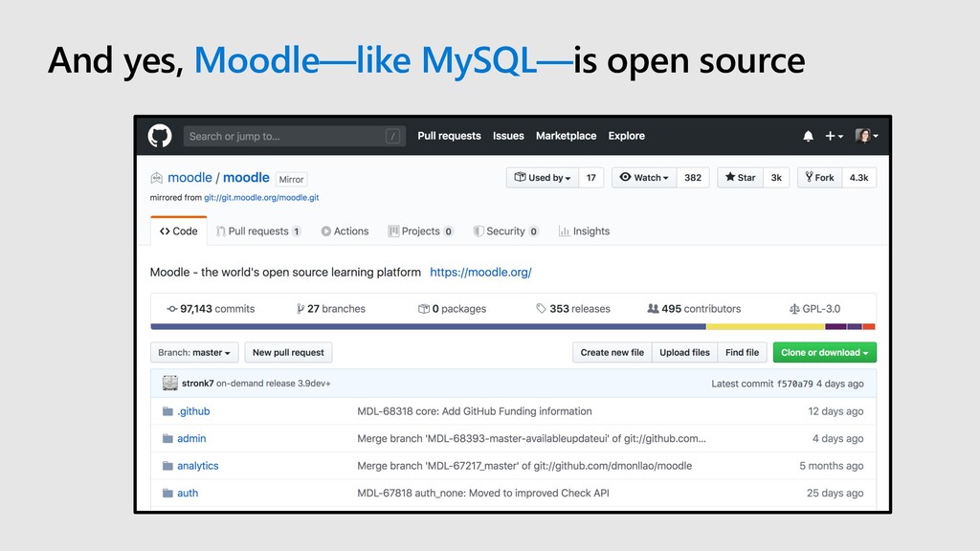980x551 pixels.
Task: Click the GPL-3.0 license scale icon
Action: point(794,309)
